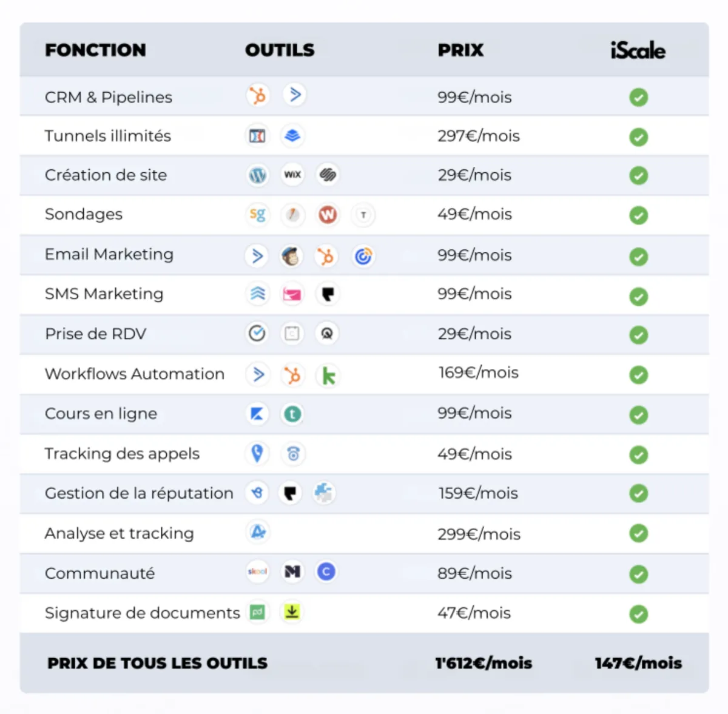Click the yellow download icon in Signature de documents

pyautogui.click(x=292, y=612)
